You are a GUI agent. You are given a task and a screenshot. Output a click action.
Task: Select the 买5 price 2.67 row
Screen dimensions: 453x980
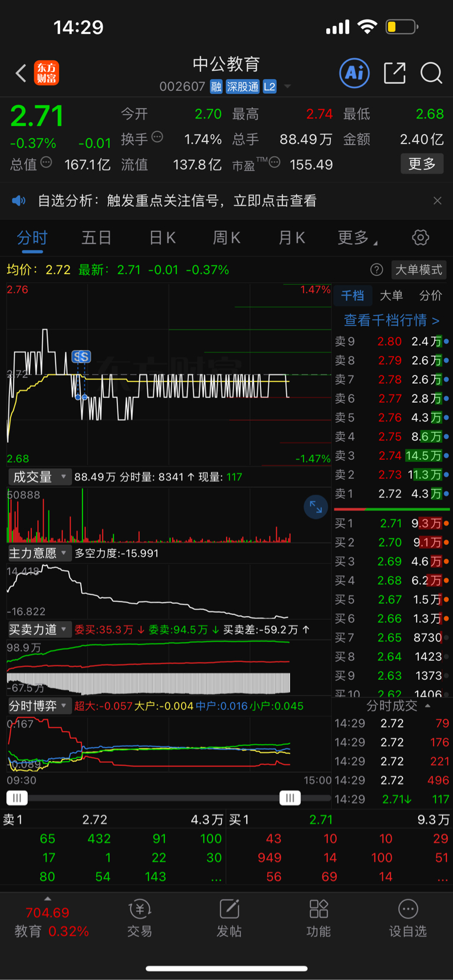pos(392,599)
